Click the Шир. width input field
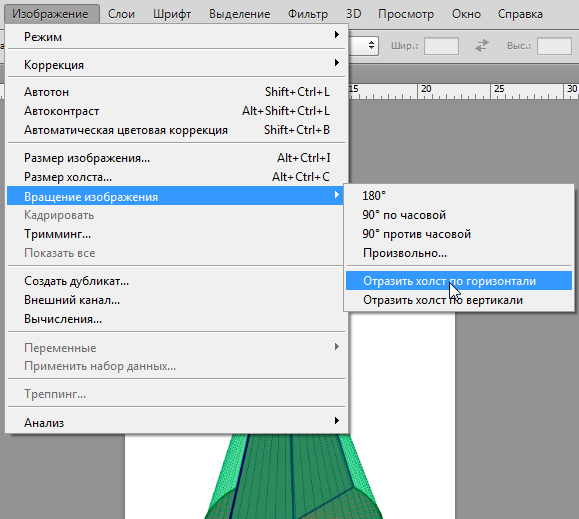Screen dimensions: 579x519 (441, 46)
